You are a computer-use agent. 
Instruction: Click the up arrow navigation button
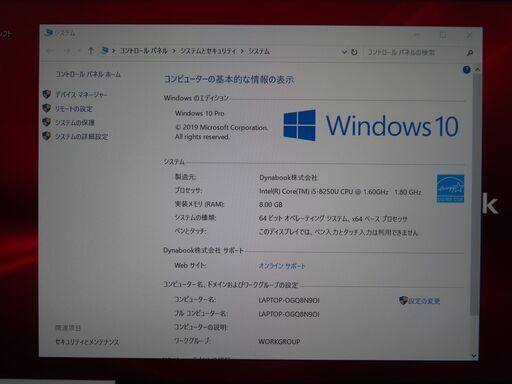tap(91, 51)
